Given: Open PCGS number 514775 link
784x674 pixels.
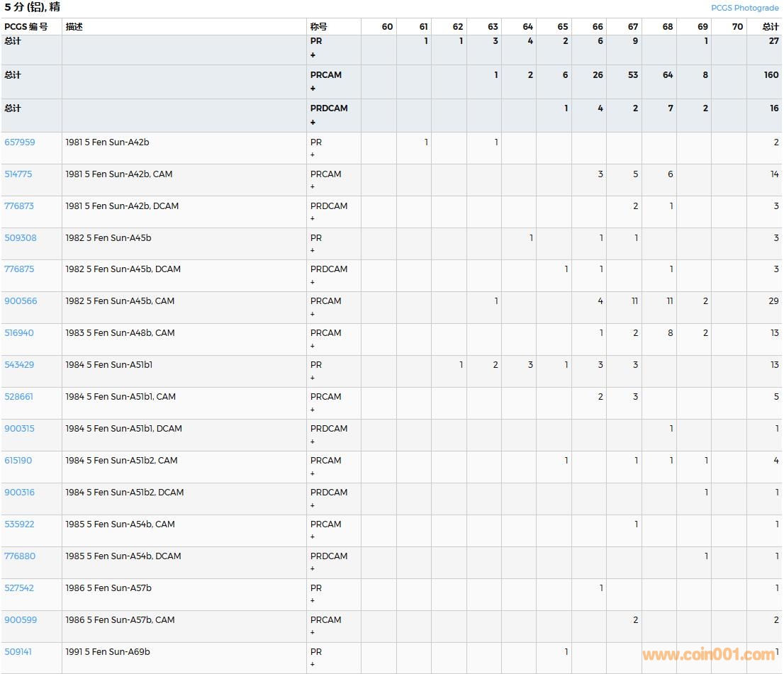Looking at the screenshot, I should [x=19, y=174].
